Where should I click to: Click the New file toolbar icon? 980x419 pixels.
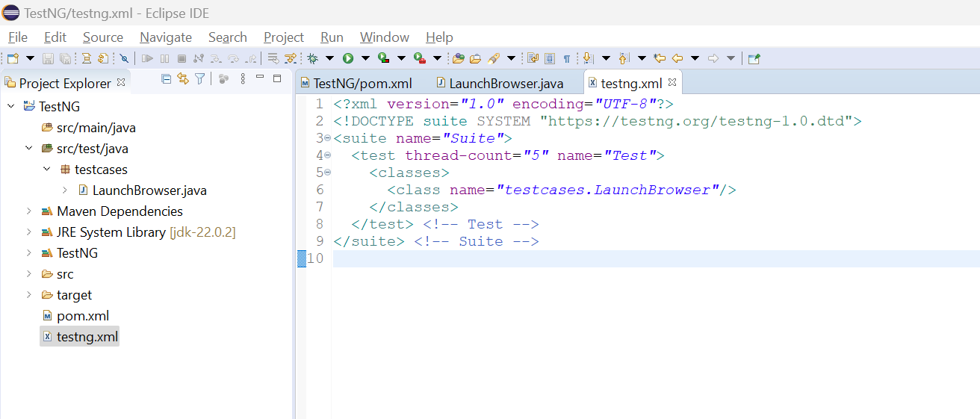tap(13, 58)
